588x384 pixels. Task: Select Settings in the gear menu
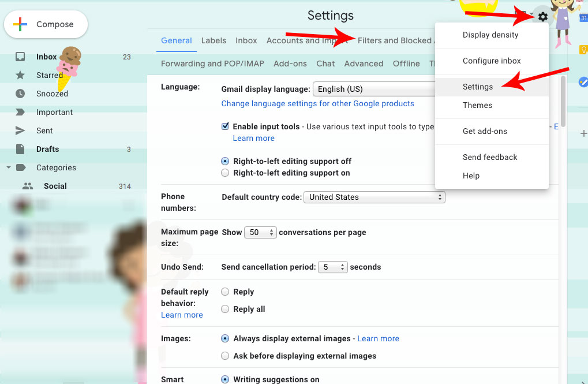pyautogui.click(x=492, y=87)
